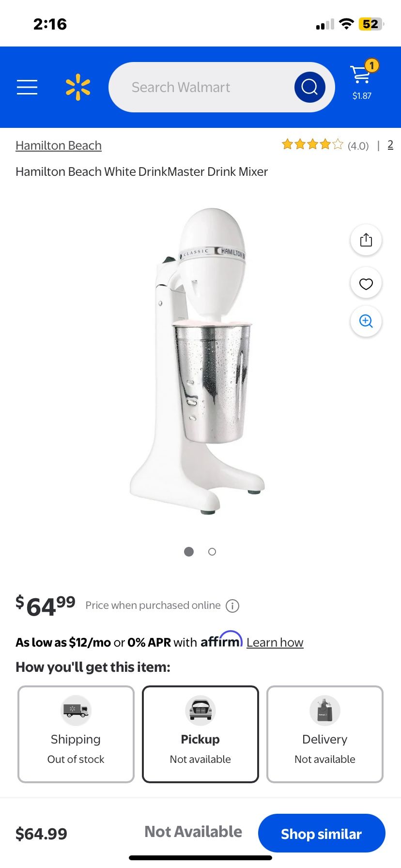Select the Pickup fulfillment option
Viewport: 401px width, 868px height.
pos(200,734)
